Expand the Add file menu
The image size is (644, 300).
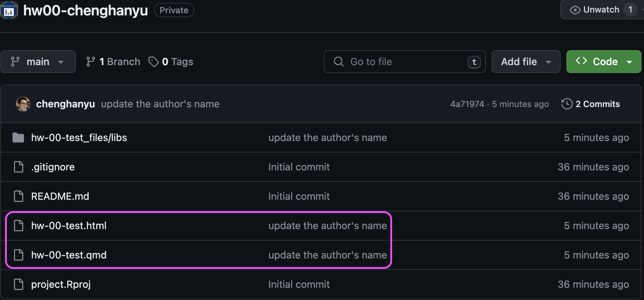(x=526, y=62)
